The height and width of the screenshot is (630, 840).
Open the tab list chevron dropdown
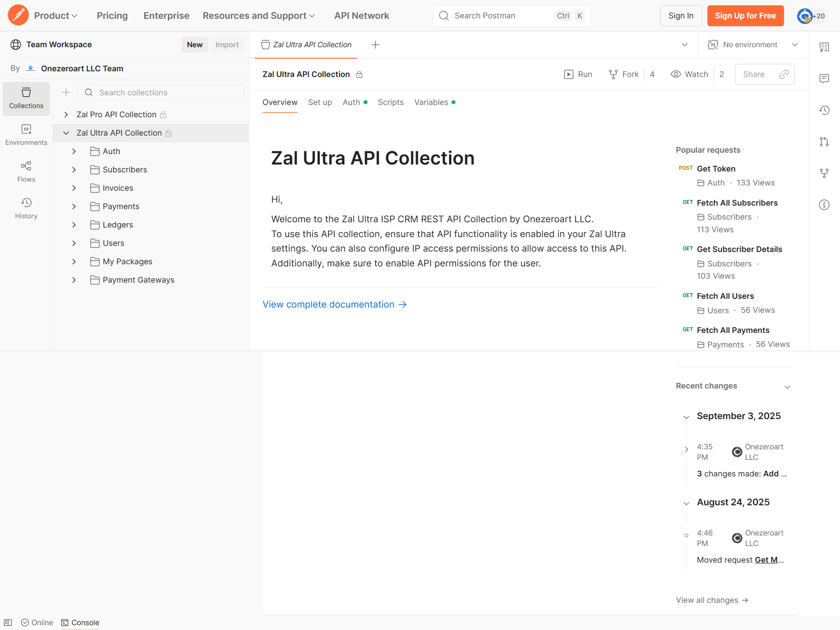coord(685,45)
